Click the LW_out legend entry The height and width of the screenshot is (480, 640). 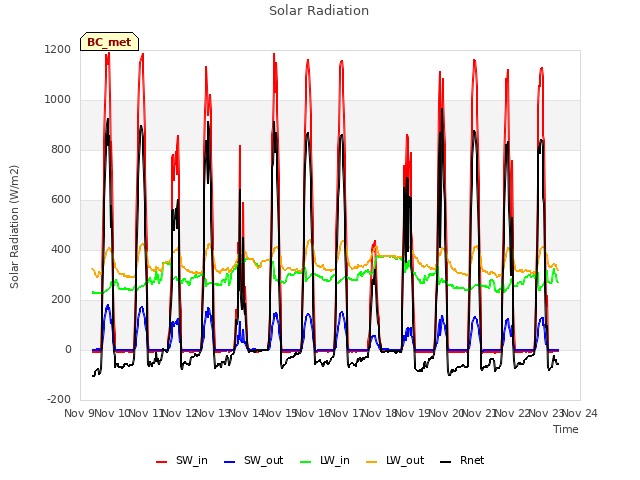pos(395,460)
